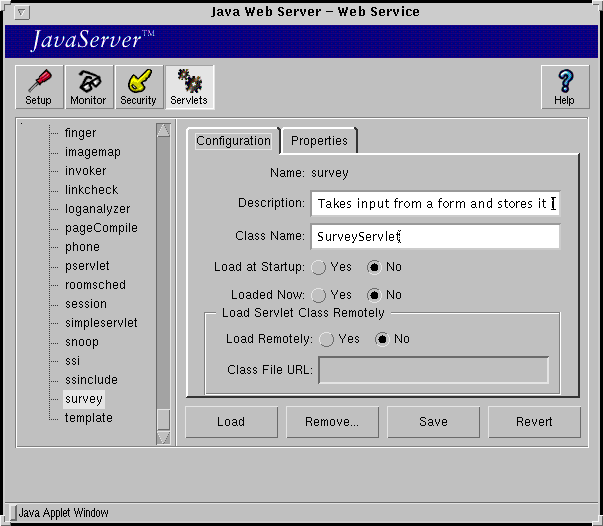Select the session servlet
This screenshot has width=603, height=526.
click(86, 304)
